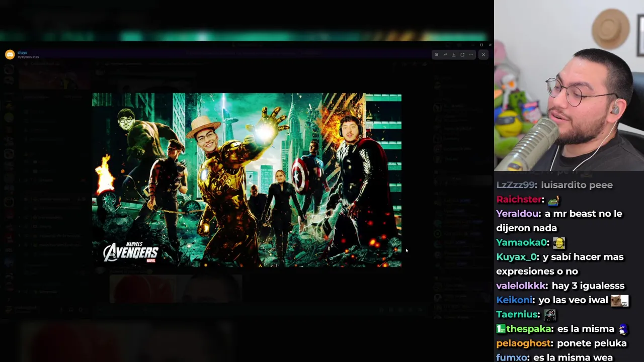The image size is (644, 362).
Task: Click the Avengers poster image
Action: coord(247,179)
